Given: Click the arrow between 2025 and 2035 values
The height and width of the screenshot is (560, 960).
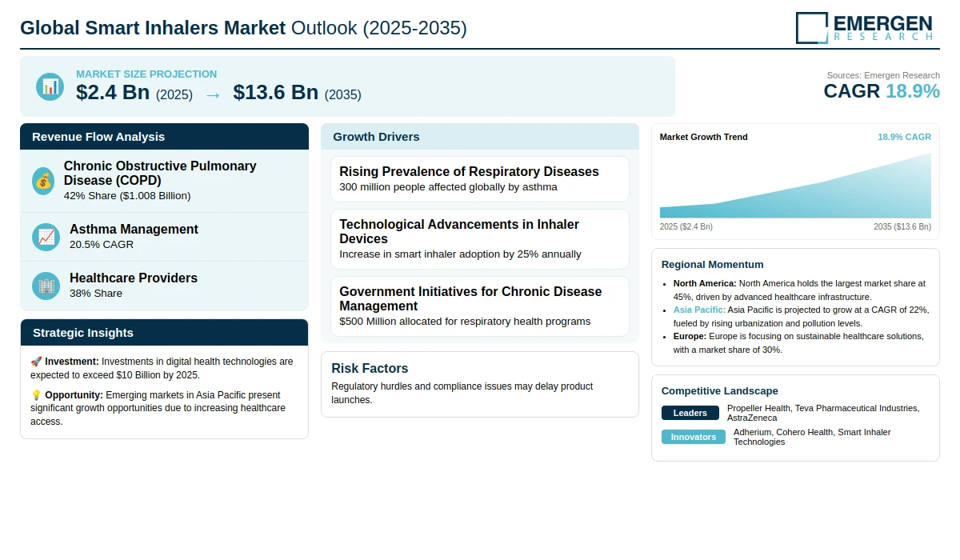Looking at the screenshot, I should [x=213, y=94].
